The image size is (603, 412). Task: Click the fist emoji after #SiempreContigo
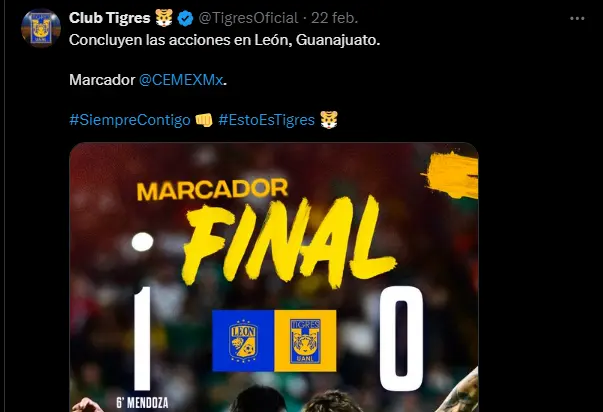(x=204, y=120)
